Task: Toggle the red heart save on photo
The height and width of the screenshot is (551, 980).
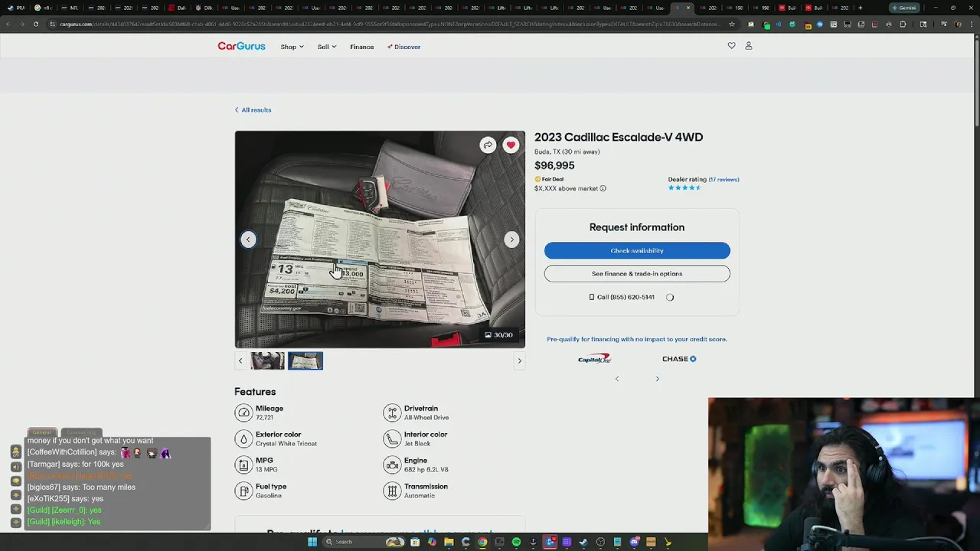Action: [511, 145]
